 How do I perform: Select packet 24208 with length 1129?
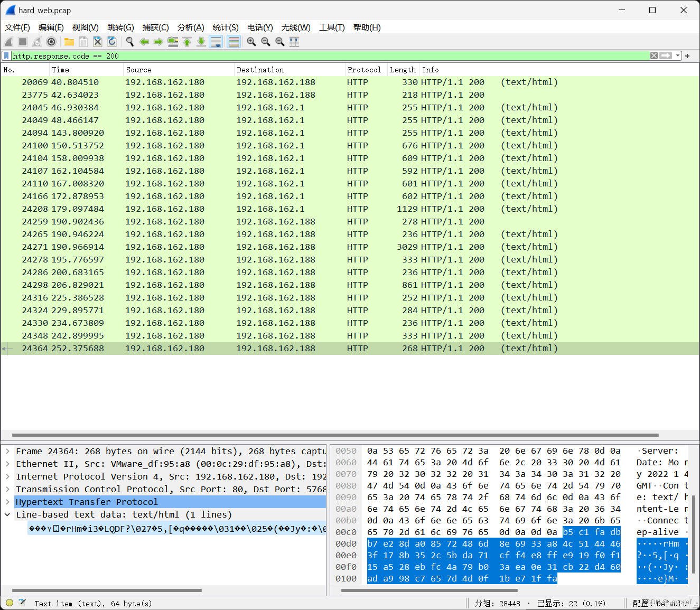point(350,209)
